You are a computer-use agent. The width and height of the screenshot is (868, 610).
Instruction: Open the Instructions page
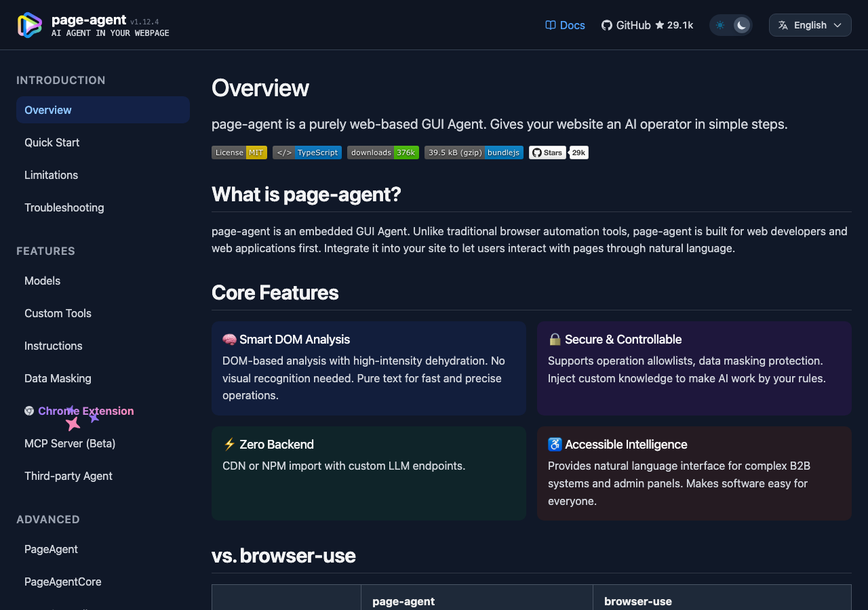103,346
